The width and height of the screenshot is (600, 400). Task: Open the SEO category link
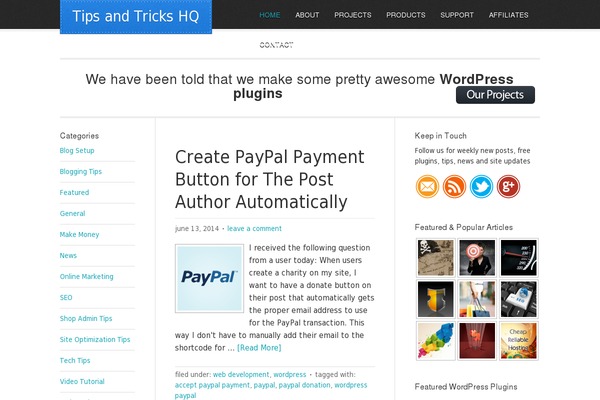[x=66, y=297]
